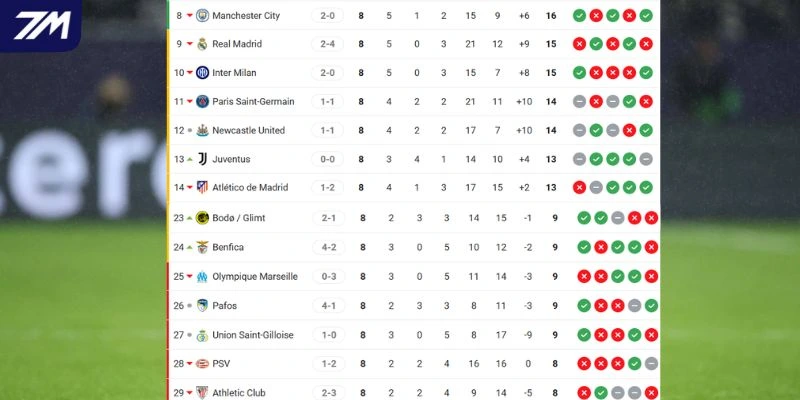Click the Juventus club crest
The height and width of the screenshot is (400, 800).
203,159
